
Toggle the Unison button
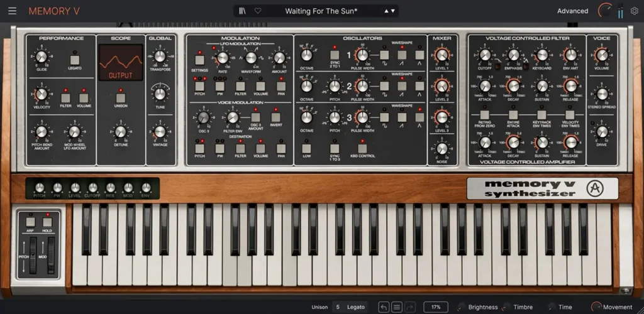120,97
